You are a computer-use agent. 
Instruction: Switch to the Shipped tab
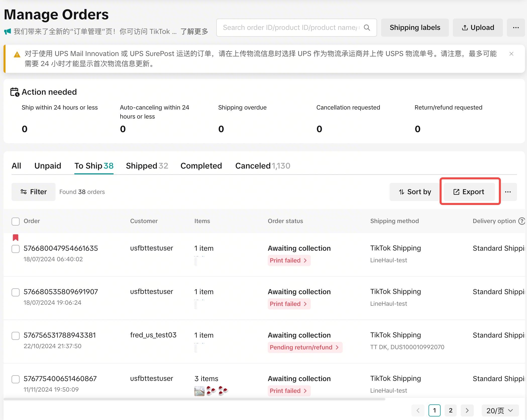pyautogui.click(x=147, y=166)
